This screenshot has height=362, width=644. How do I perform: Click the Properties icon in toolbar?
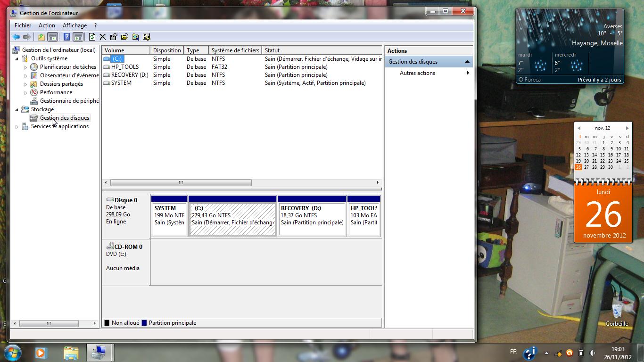point(114,37)
